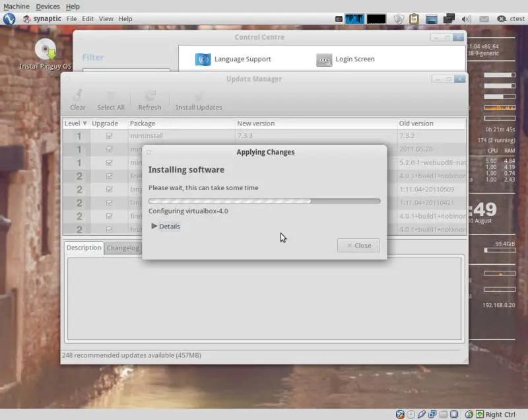
Task: Toggle upgrade checkbox for old version 2011.05.20
Action: coord(109,149)
